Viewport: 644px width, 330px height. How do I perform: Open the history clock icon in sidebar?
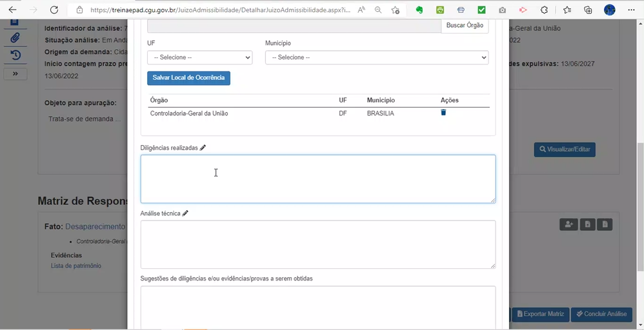[x=15, y=55]
